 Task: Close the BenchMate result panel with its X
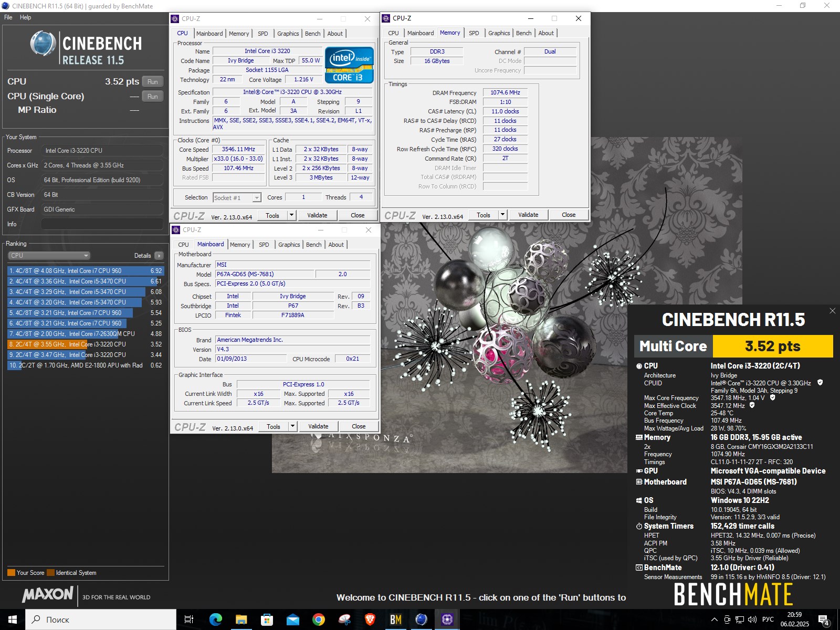click(832, 311)
